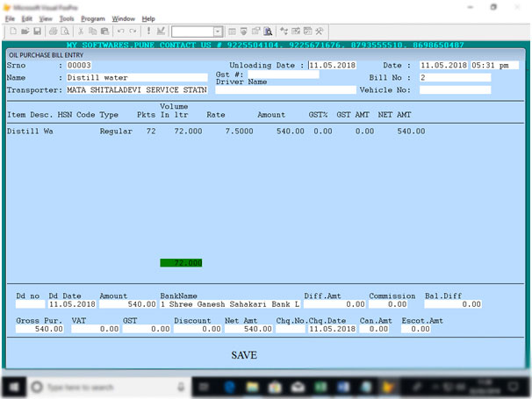Click the Bal.Diff field
Image resolution: width=532 pixels, height=399 pixels.
pyautogui.click(x=453, y=304)
